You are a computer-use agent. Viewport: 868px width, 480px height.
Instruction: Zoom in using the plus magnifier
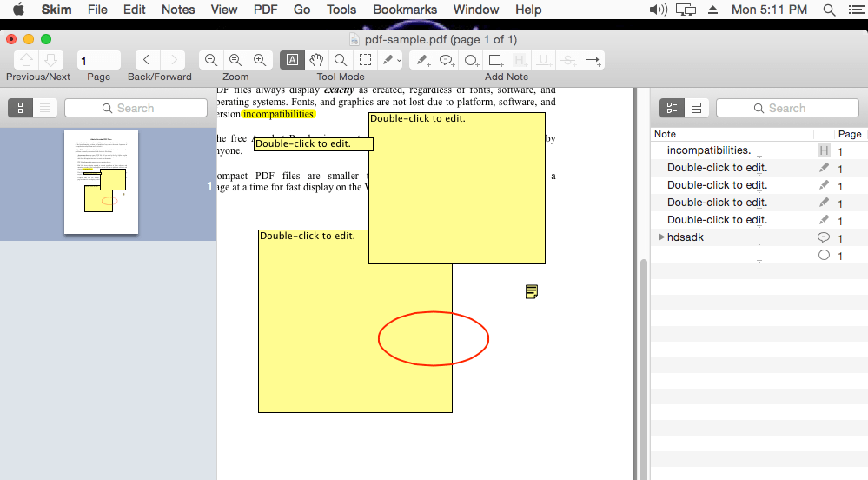click(260, 60)
